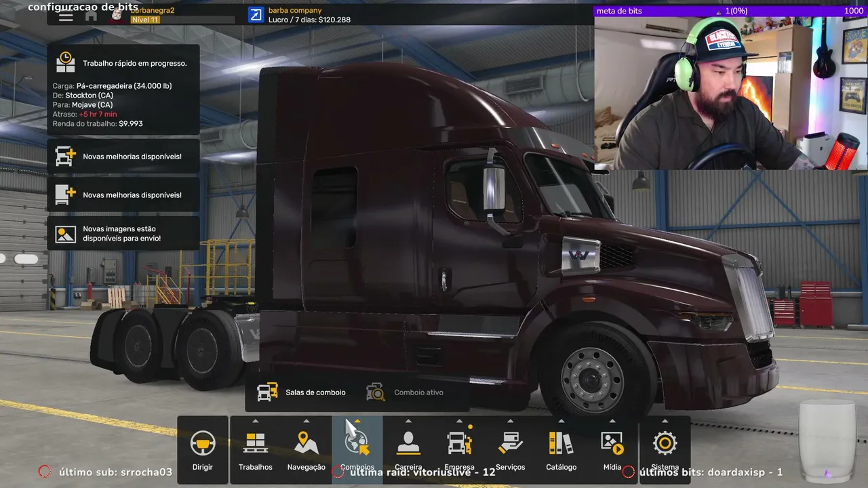Click the Carga Pá-carregadeira line
868x488 pixels.
click(112, 86)
